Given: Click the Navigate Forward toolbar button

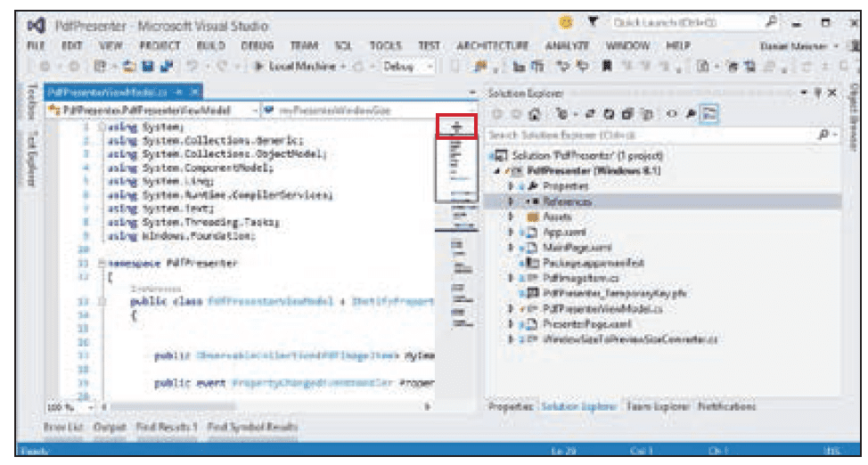Looking at the screenshot, I should coord(73,67).
